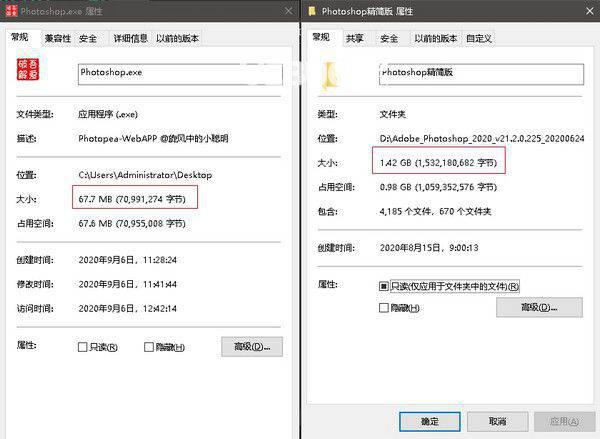Enable 只读(R) checkbox in Photoshop.exe window
This screenshot has height=439, width=600.
pos(83,347)
